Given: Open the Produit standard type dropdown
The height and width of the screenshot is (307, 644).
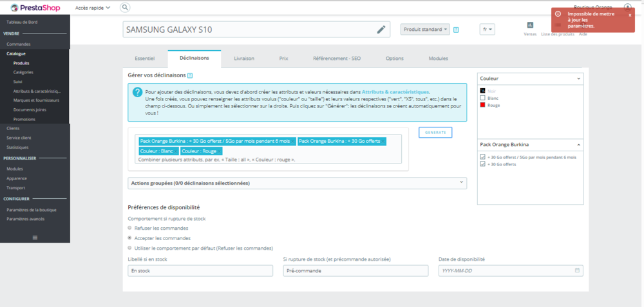Looking at the screenshot, I should pyautogui.click(x=425, y=30).
